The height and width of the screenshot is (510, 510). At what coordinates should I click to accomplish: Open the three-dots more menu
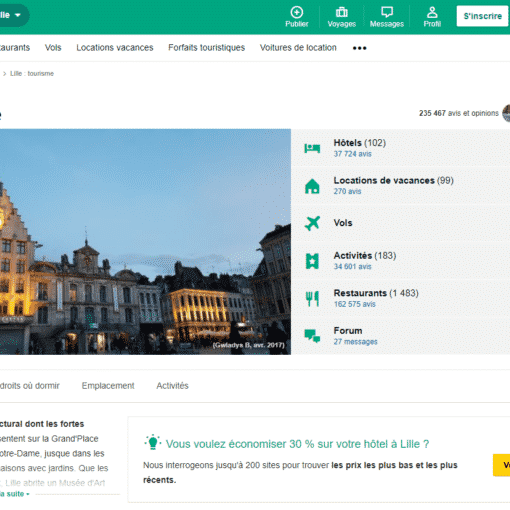359,48
